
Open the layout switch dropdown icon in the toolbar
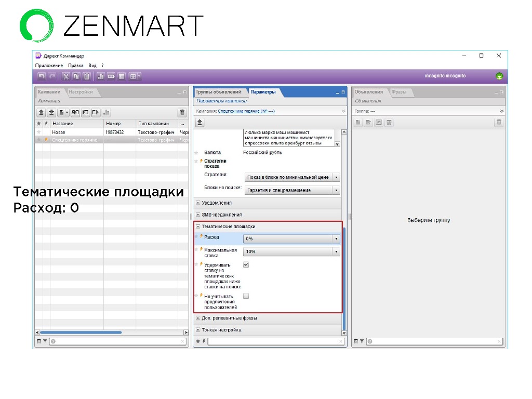coord(135,76)
